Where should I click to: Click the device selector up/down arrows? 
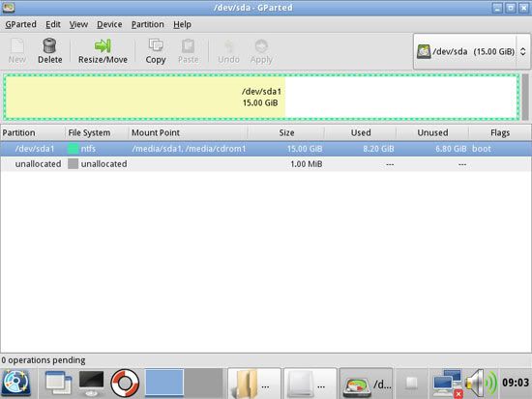(x=523, y=51)
